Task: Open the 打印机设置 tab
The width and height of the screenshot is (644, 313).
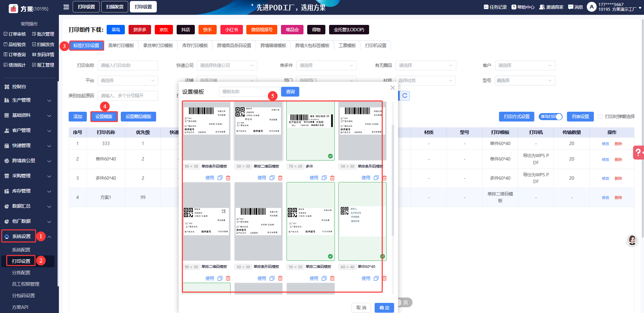Action: (375, 45)
